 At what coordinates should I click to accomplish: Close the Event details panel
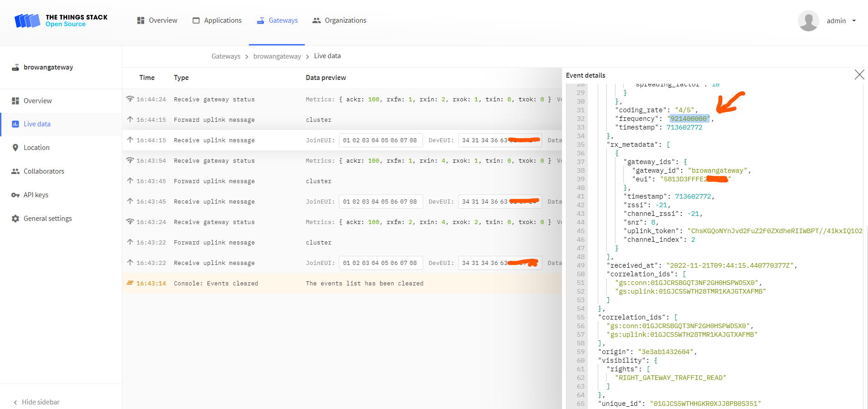[859, 75]
